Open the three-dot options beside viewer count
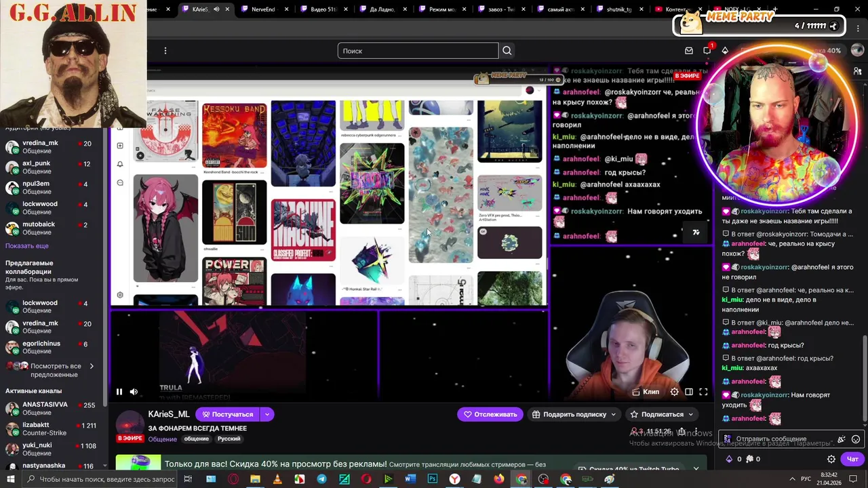 (696, 432)
